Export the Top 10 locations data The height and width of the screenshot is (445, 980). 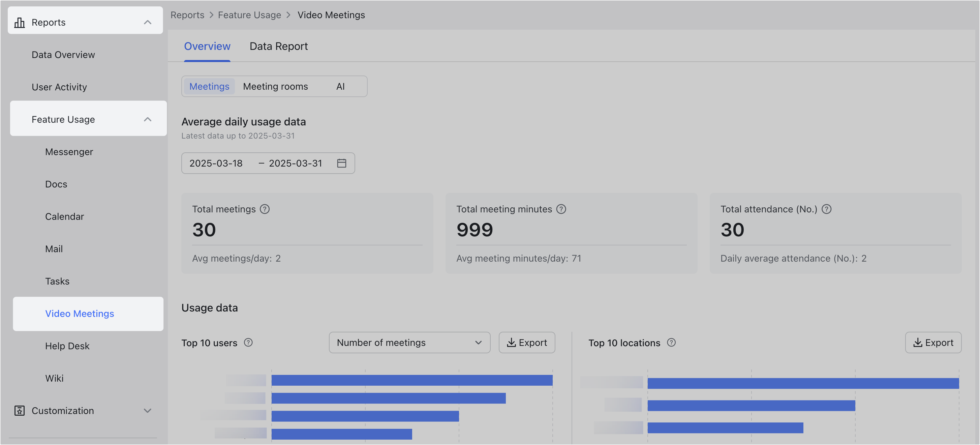933,343
